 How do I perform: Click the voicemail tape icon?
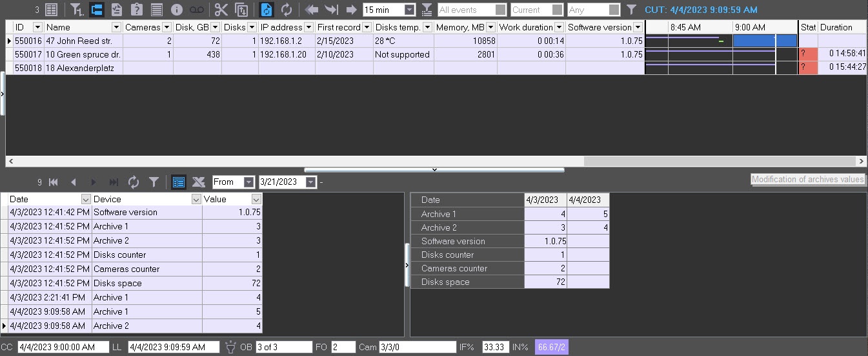[197, 10]
